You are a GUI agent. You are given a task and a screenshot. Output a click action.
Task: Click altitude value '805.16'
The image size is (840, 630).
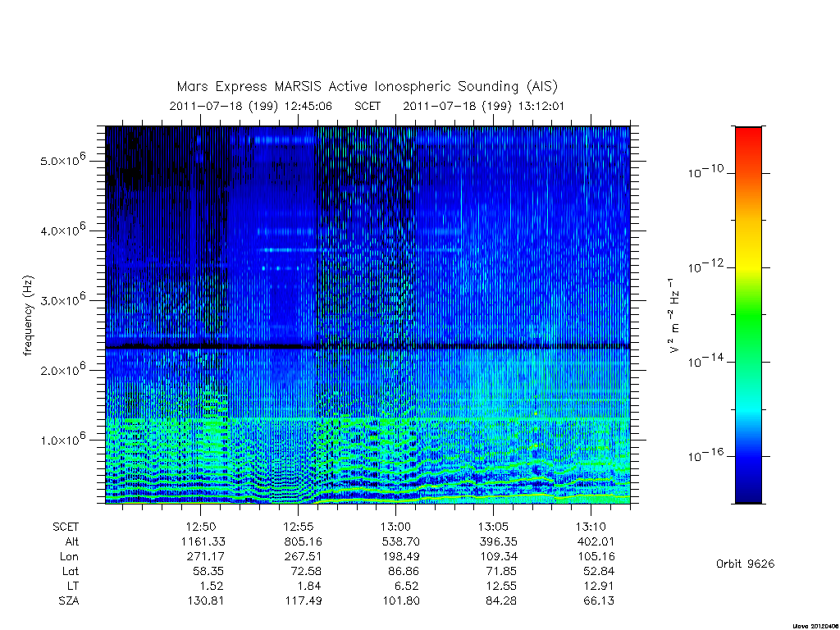click(x=304, y=541)
